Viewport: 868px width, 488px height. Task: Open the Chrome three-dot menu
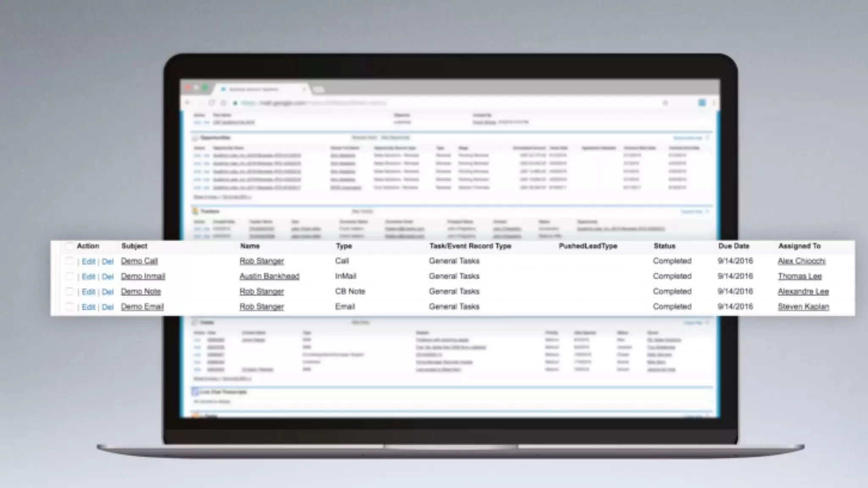pyautogui.click(x=714, y=103)
